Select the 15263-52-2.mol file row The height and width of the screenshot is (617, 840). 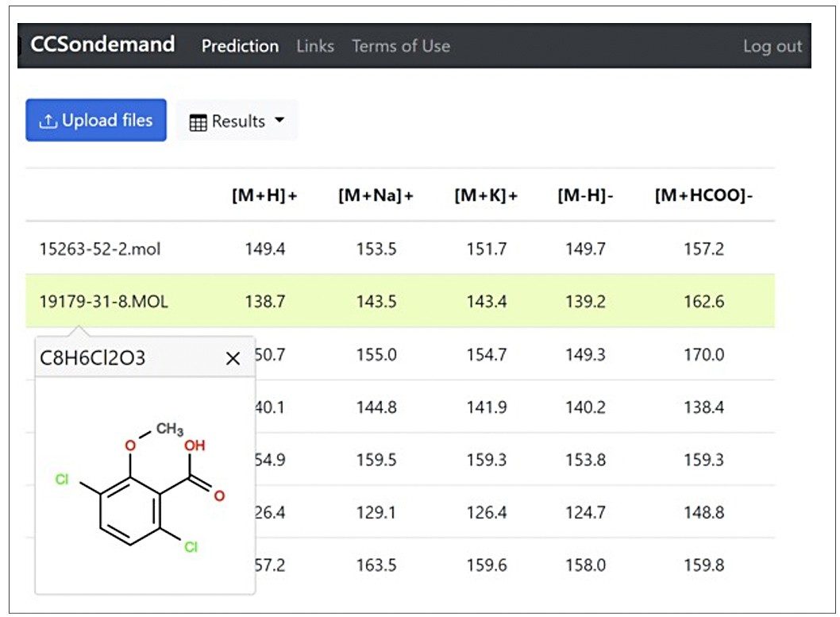pyautogui.click(x=400, y=249)
